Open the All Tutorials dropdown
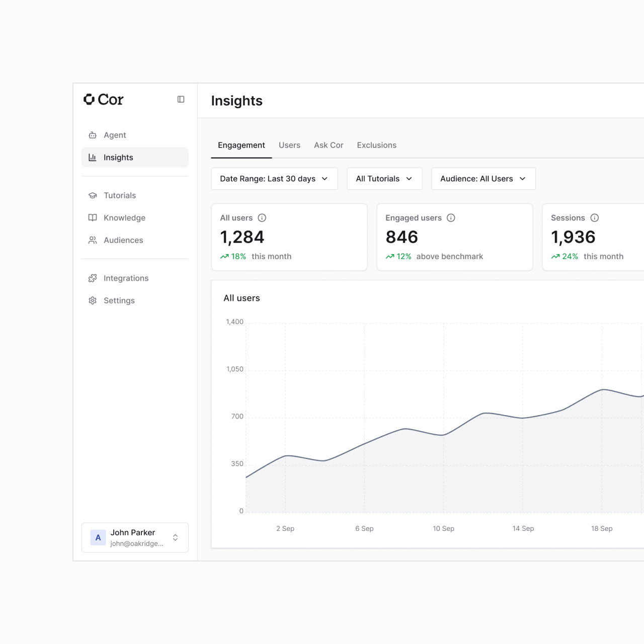644x644 pixels. [384, 179]
